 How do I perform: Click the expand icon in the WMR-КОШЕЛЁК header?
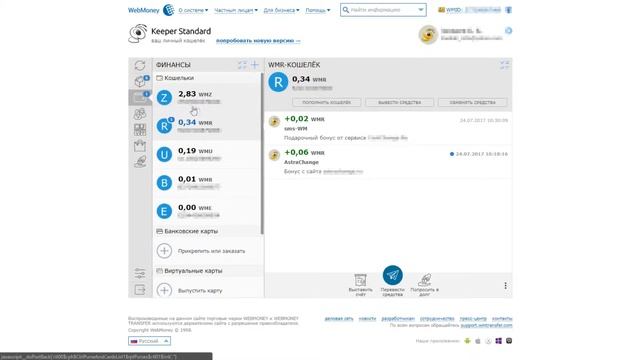(505, 65)
